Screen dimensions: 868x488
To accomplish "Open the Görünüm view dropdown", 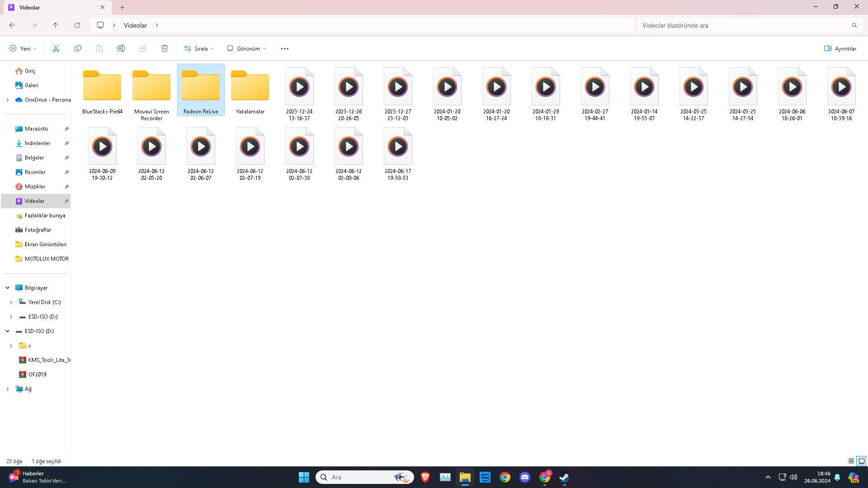I will tap(246, 48).
